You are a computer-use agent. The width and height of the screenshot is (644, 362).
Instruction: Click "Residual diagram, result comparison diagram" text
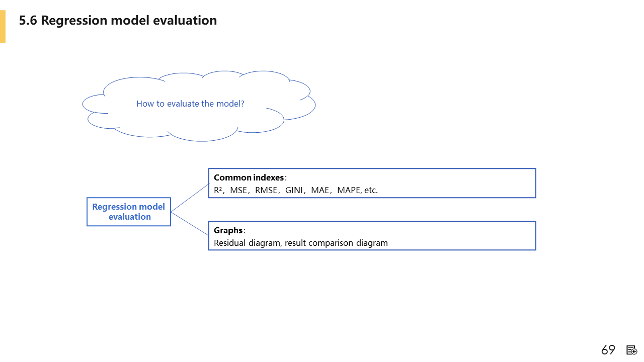click(301, 243)
